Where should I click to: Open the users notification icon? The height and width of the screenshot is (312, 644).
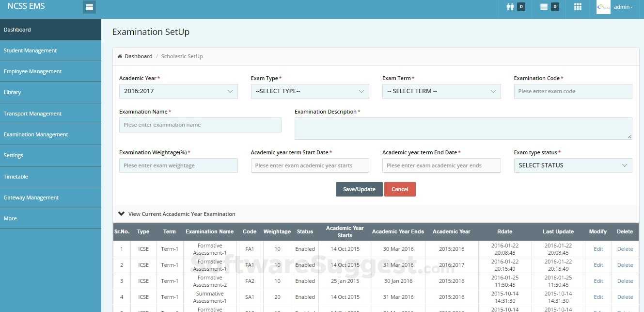pos(510,7)
